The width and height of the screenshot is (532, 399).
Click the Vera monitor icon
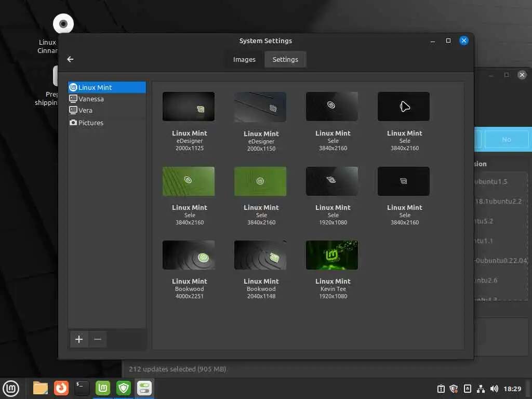tap(73, 110)
